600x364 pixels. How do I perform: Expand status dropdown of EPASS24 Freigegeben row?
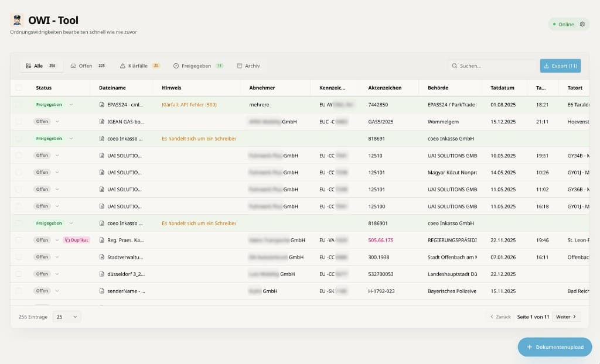point(71,105)
